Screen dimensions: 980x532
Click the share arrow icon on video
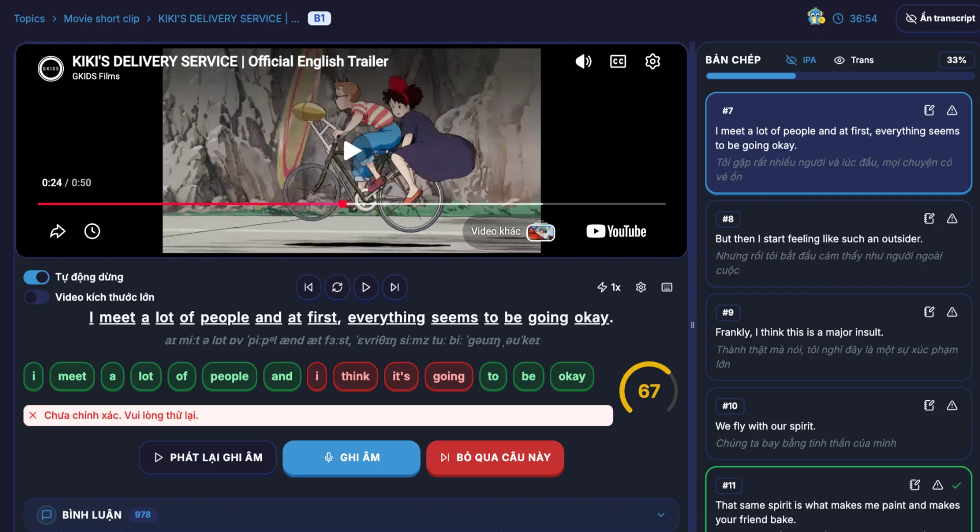(x=58, y=231)
